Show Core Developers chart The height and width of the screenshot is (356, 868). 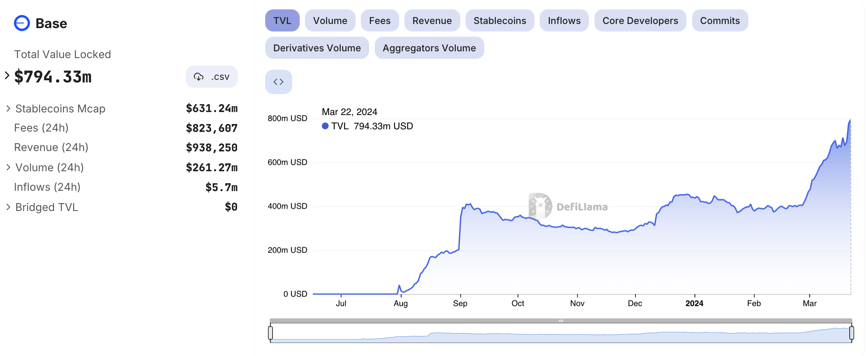(x=640, y=21)
